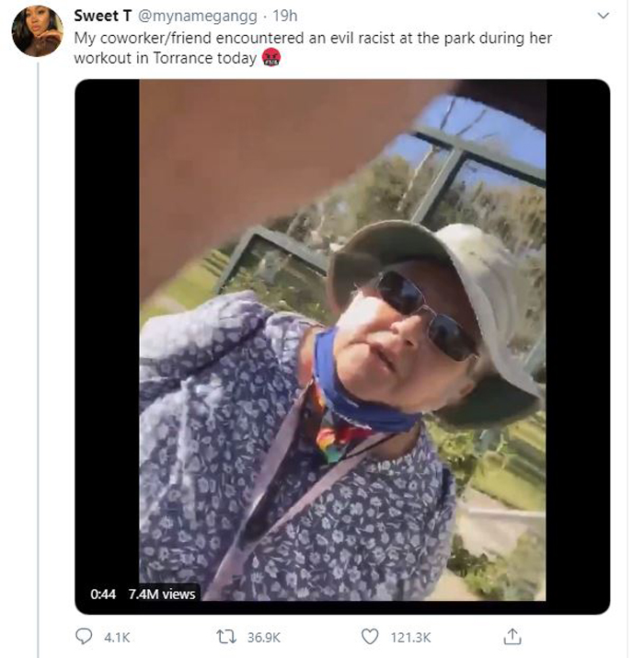Open Sweet T's profile avatar
This screenshot has width=644, height=658.
tap(38, 31)
